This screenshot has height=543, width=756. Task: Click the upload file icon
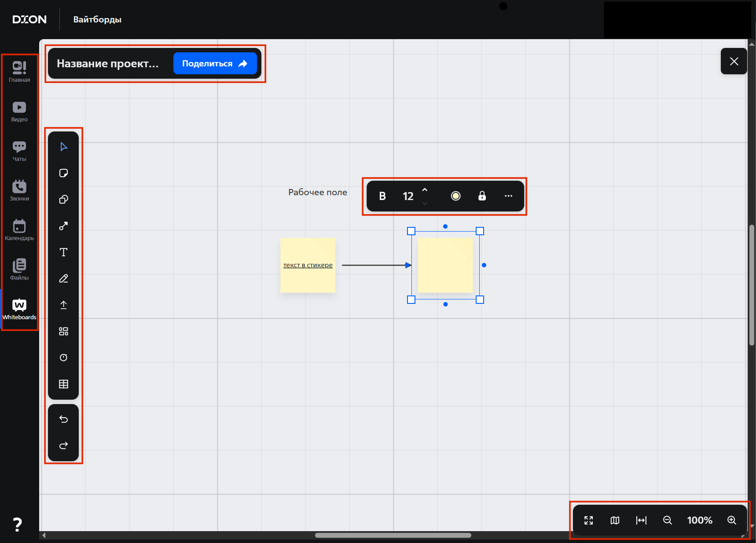63,305
